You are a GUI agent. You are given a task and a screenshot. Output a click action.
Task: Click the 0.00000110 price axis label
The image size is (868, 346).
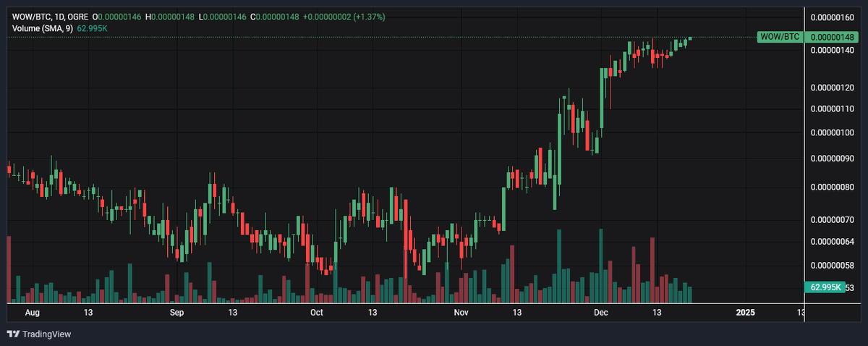(x=832, y=109)
